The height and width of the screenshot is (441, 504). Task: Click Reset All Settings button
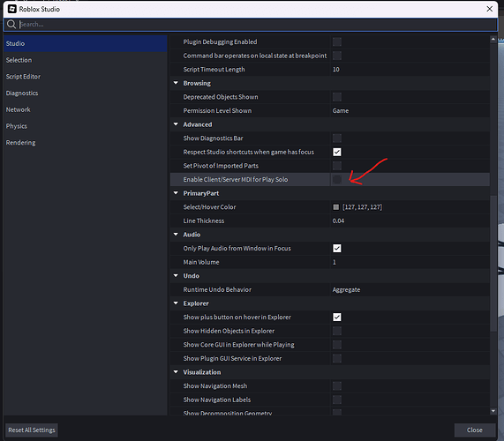click(x=32, y=430)
